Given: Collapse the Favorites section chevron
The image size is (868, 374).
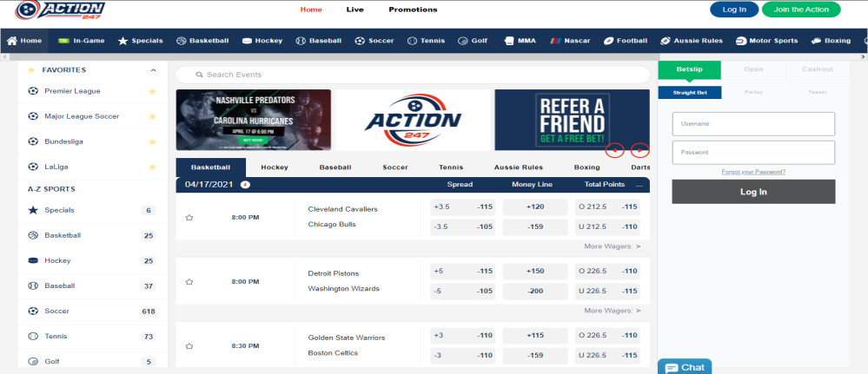Looking at the screenshot, I should pos(153,70).
